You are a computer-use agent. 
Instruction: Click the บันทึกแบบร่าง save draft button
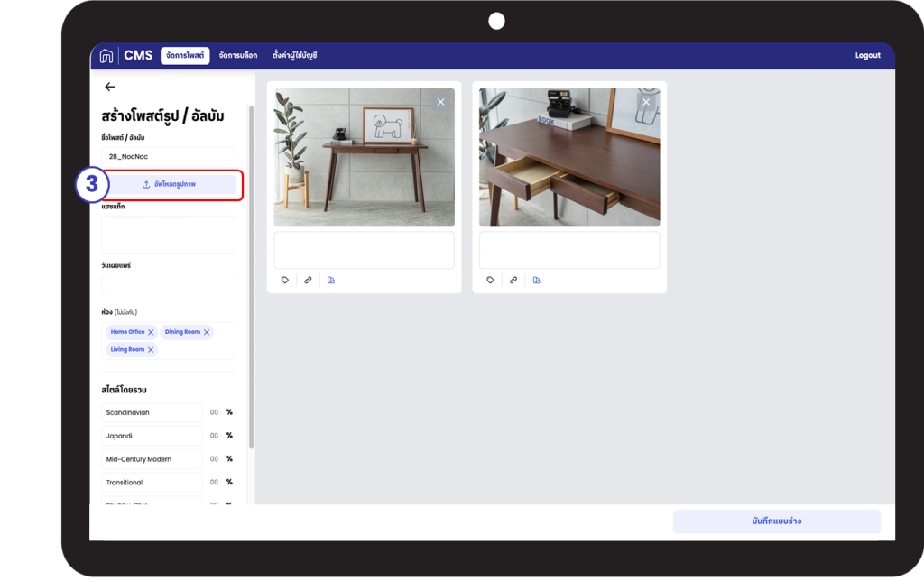[x=776, y=521]
